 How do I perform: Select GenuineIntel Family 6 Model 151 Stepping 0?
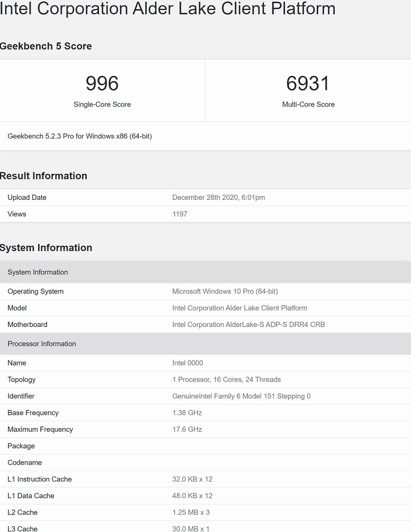coord(242,396)
